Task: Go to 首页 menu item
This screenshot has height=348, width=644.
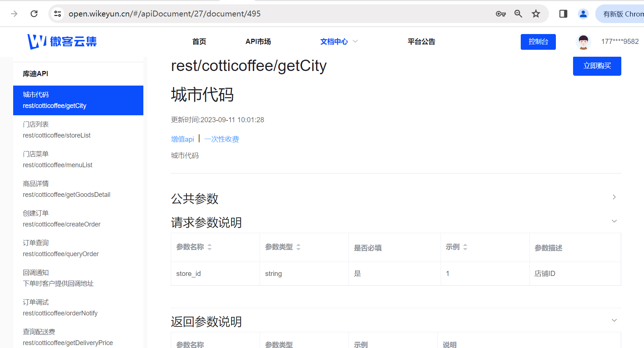Action: tap(199, 42)
